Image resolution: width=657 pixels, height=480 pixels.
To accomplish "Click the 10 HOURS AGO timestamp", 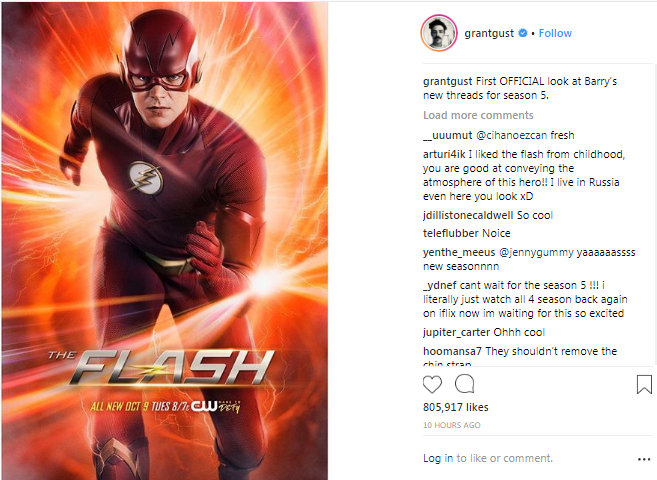I will (452, 425).
